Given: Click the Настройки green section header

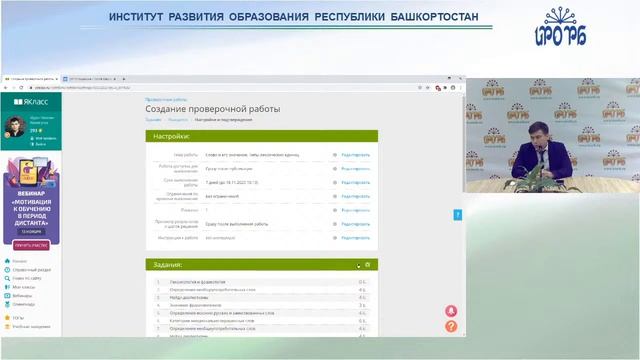Looking at the screenshot, I should (x=262, y=136).
